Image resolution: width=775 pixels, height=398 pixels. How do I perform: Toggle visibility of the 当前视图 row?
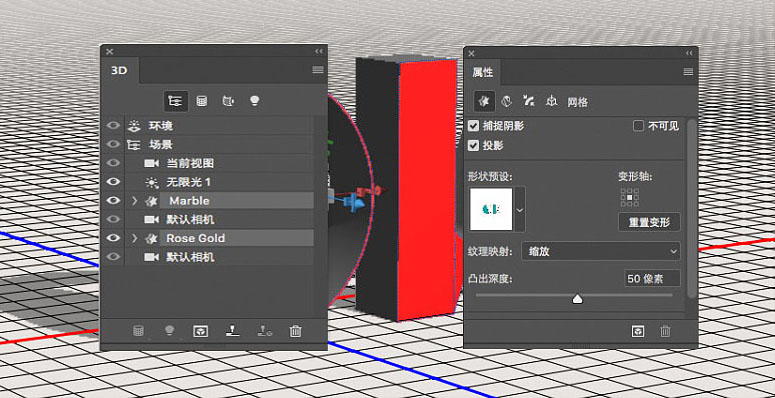[113, 163]
